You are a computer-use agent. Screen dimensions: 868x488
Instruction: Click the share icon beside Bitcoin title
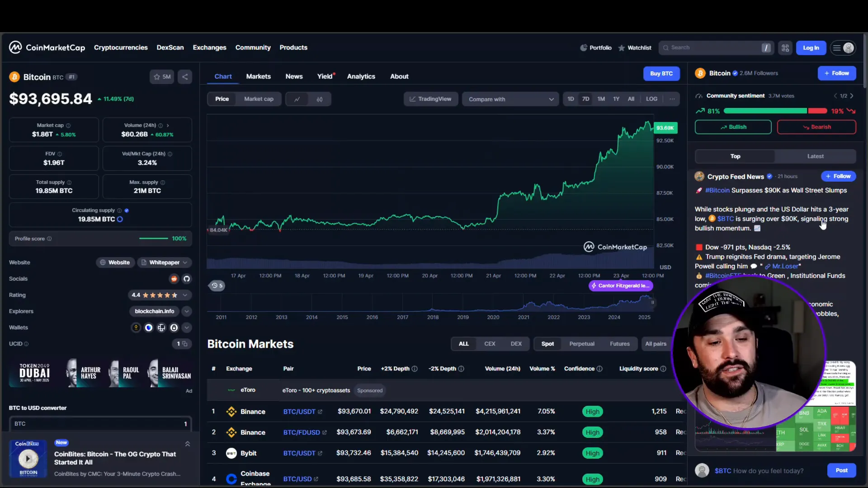coord(185,77)
